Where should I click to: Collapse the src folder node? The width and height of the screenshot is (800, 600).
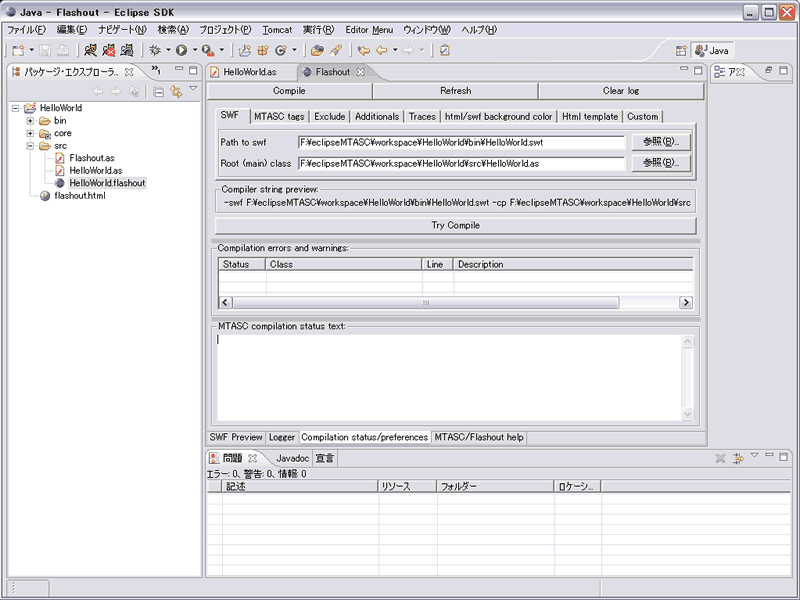(30, 146)
